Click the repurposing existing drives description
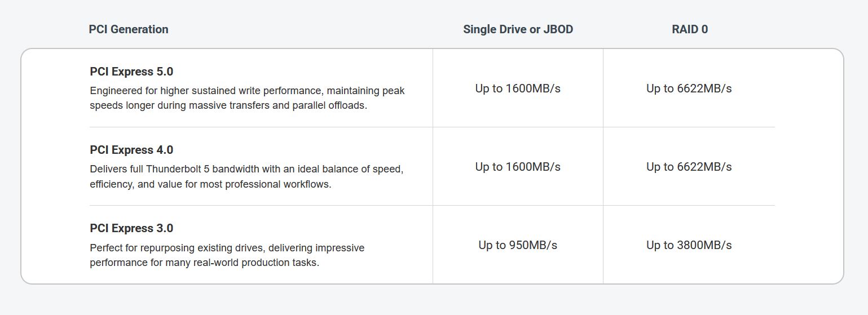The width and height of the screenshot is (868, 315). (x=227, y=255)
